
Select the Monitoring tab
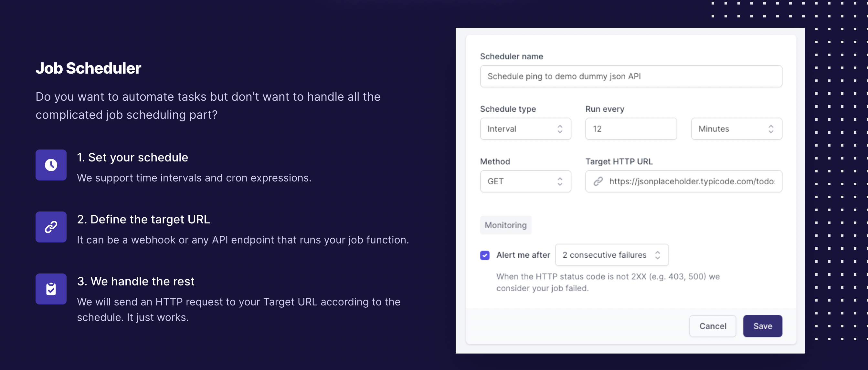click(505, 225)
